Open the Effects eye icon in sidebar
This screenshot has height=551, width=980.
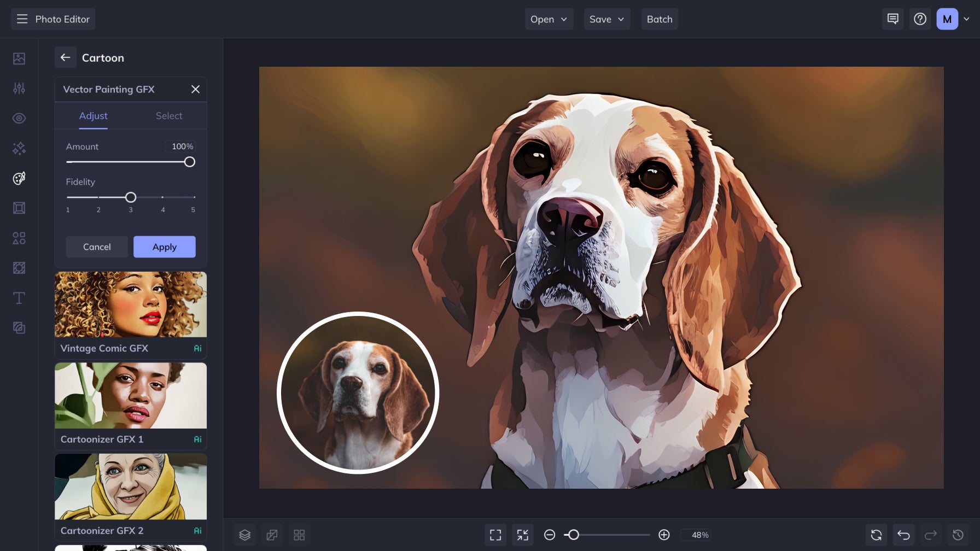click(x=19, y=118)
